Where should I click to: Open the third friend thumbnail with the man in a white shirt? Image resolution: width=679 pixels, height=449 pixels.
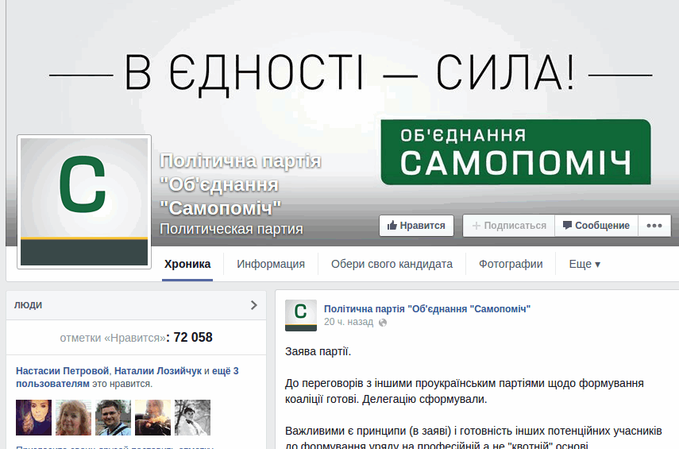pyautogui.click(x=113, y=417)
